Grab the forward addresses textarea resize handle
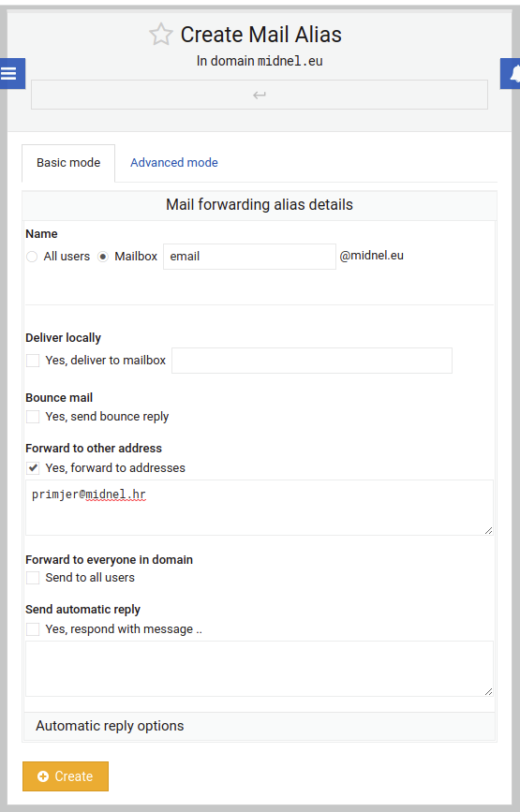The width and height of the screenshot is (520, 812). (x=488, y=530)
